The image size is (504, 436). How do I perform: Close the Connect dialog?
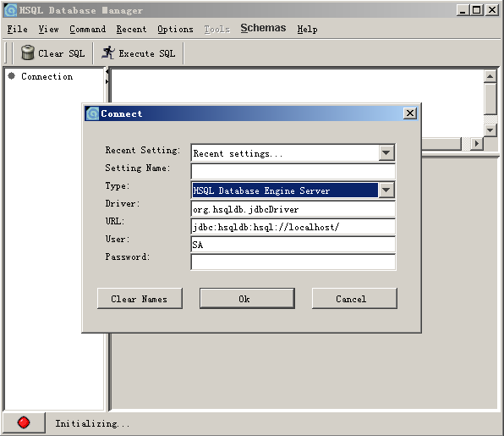point(410,113)
